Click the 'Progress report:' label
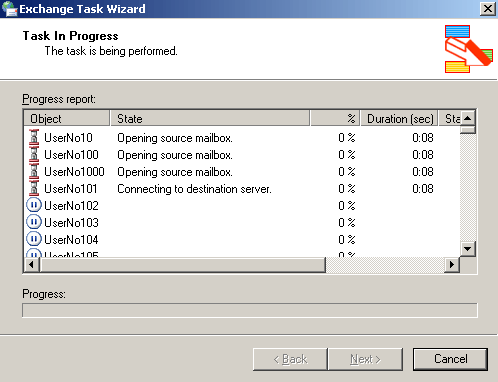 pos(59,99)
